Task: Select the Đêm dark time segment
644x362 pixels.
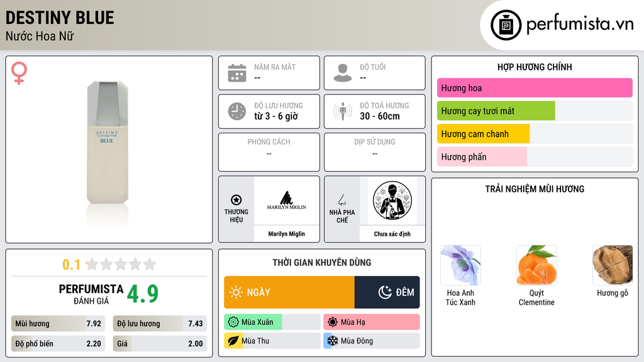Action: (x=387, y=292)
